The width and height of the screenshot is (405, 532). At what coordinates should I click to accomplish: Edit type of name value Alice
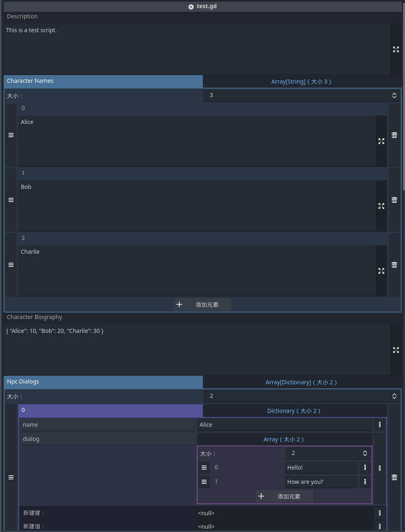379,425
